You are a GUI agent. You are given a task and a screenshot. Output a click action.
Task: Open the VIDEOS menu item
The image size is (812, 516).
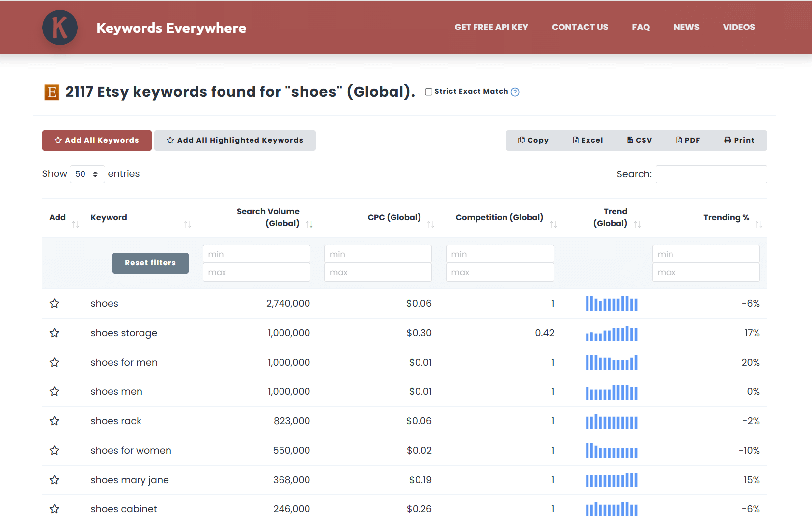pyautogui.click(x=739, y=27)
